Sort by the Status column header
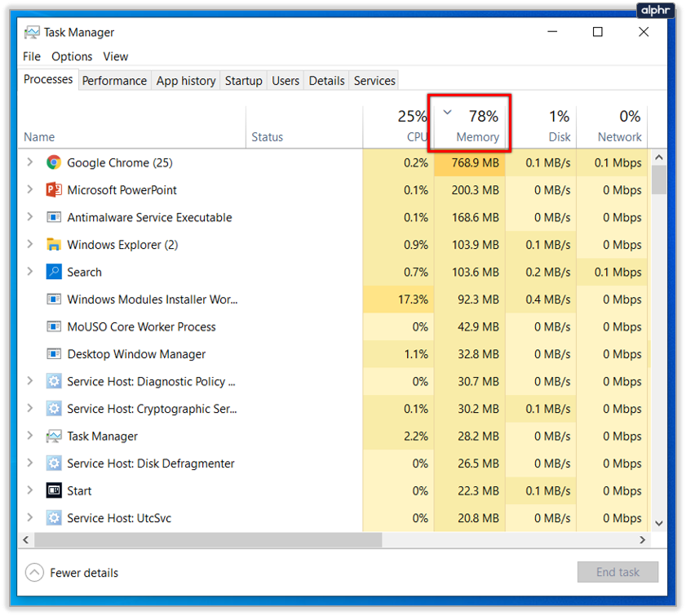686x616 pixels. tap(304, 127)
